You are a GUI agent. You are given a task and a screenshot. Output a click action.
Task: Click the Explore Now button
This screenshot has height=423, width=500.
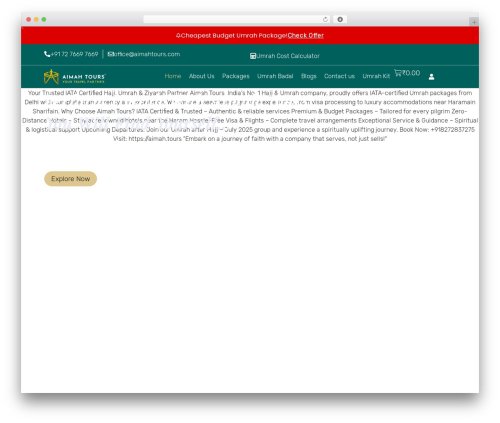(x=70, y=179)
